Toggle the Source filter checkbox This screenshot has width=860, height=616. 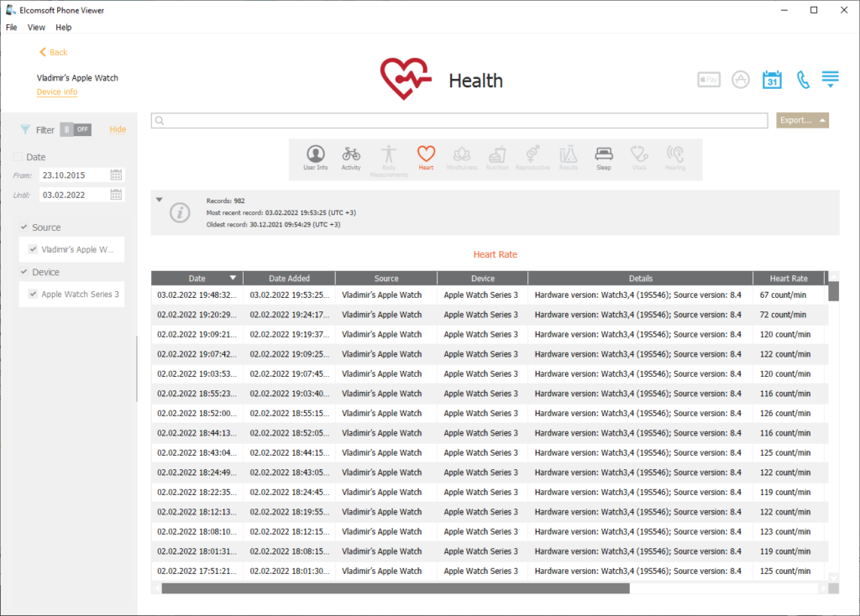click(x=24, y=227)
